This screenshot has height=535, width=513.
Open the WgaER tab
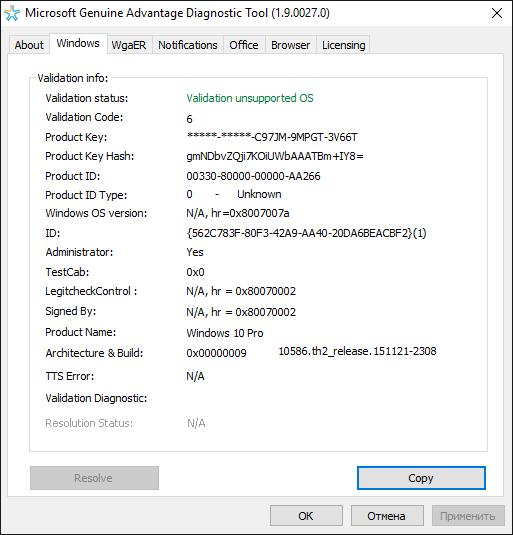pos(129,45)
